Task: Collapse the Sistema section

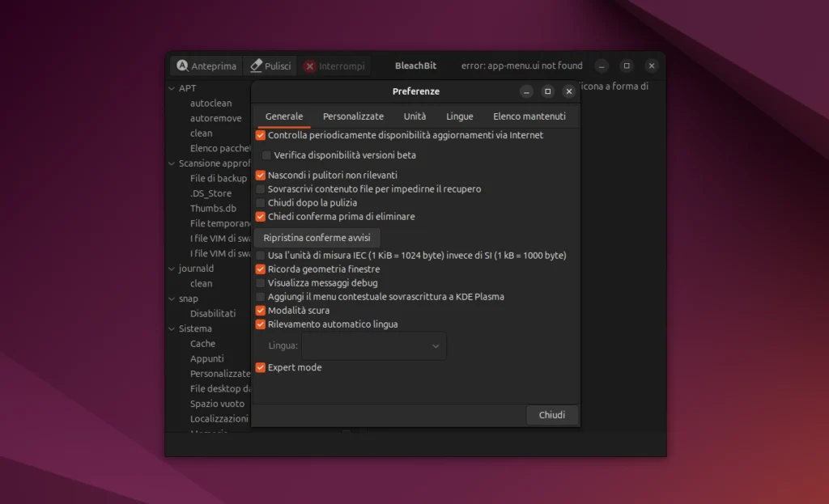Action: pos(170,328)
